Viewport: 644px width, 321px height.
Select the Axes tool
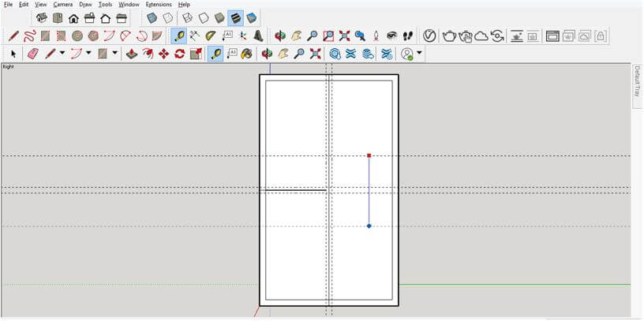point(243,36)
